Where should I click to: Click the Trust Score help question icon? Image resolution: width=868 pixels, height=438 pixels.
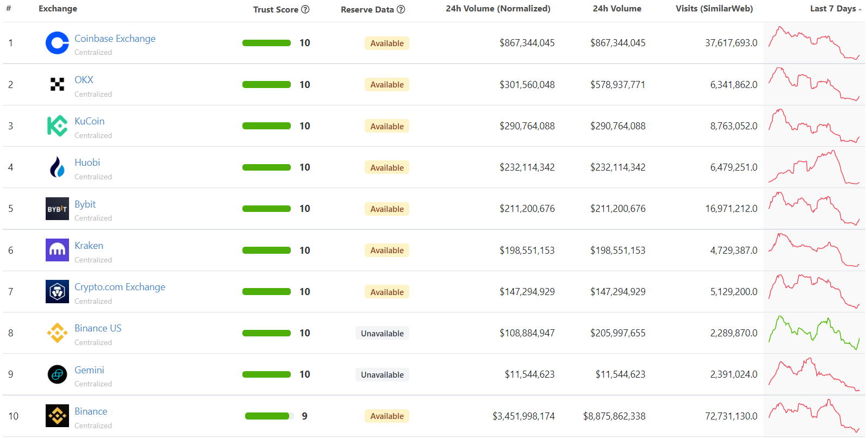point(305,9)
